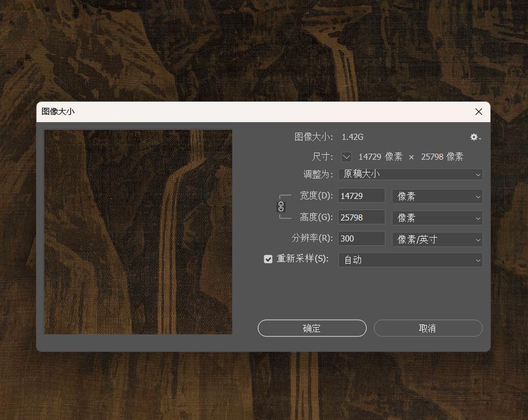
Task: Expand the 调整为 原稿大小 dropdown
Action: pyautogui.click(x=410, y=174)
